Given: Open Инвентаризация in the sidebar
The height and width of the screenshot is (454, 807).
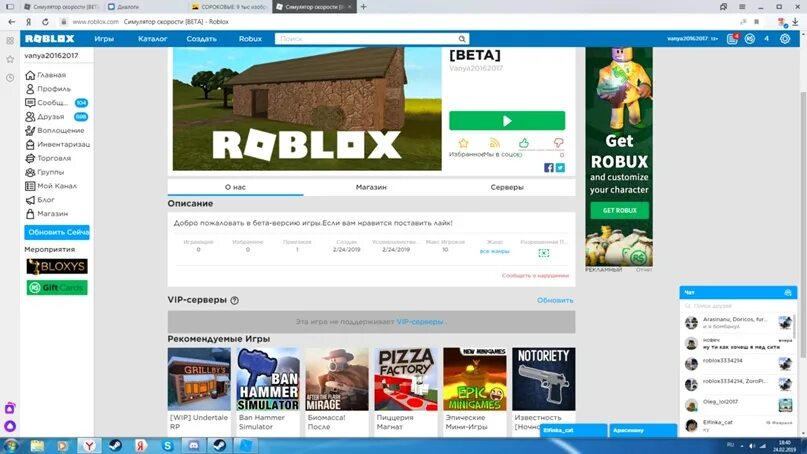Looking at the screenshot, I should point(58,145).
